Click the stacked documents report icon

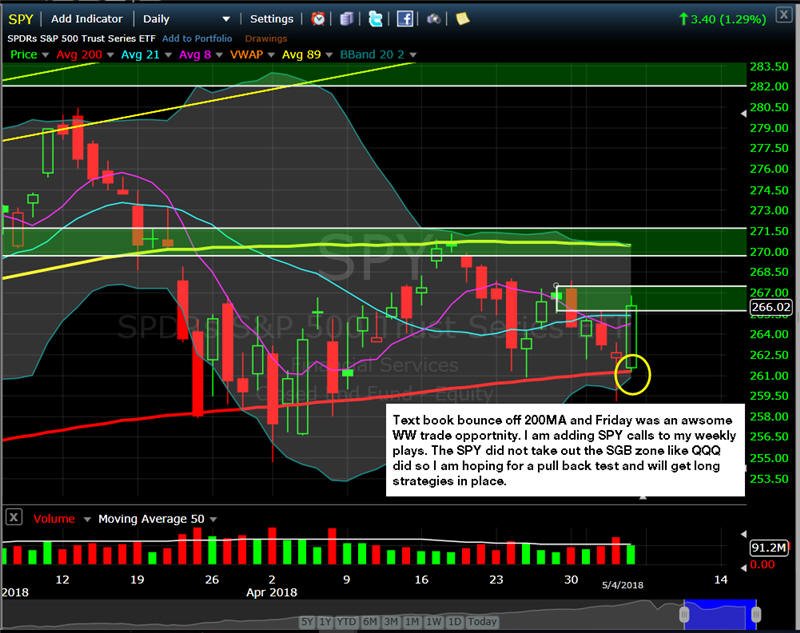point(347,19)
